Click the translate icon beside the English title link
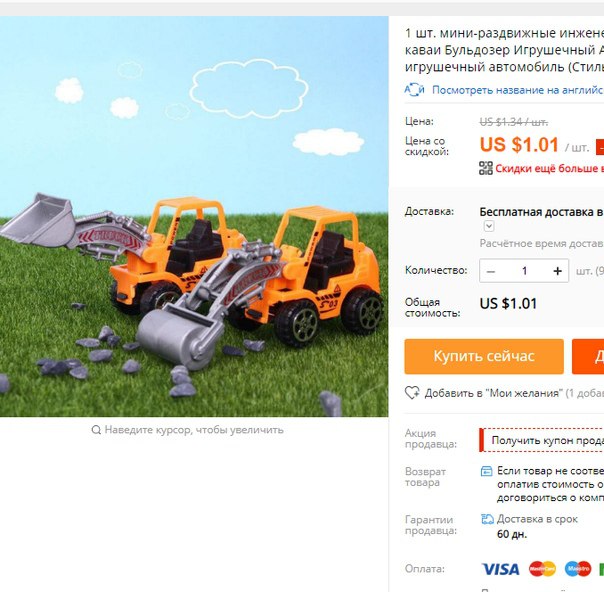This screenshot has height=592, width=604. pyautogui.click(x=414, y=90)
